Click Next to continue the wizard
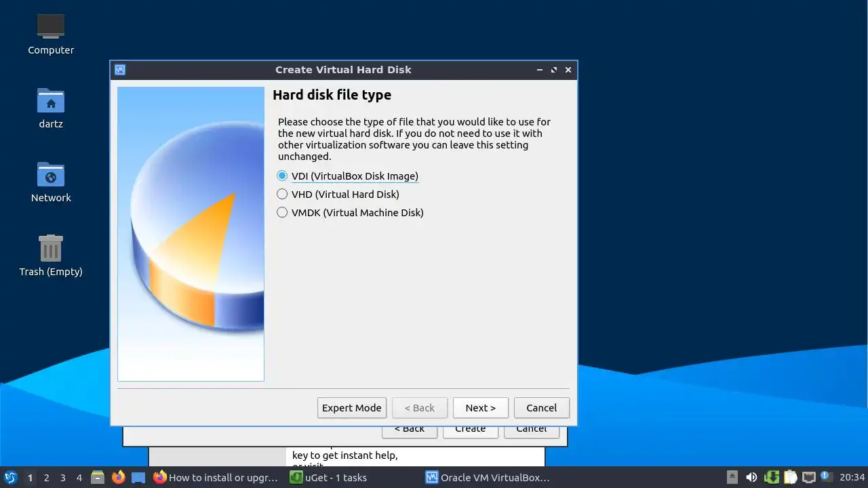Viewport: 868px width, 488px height. tap(481, 408)
